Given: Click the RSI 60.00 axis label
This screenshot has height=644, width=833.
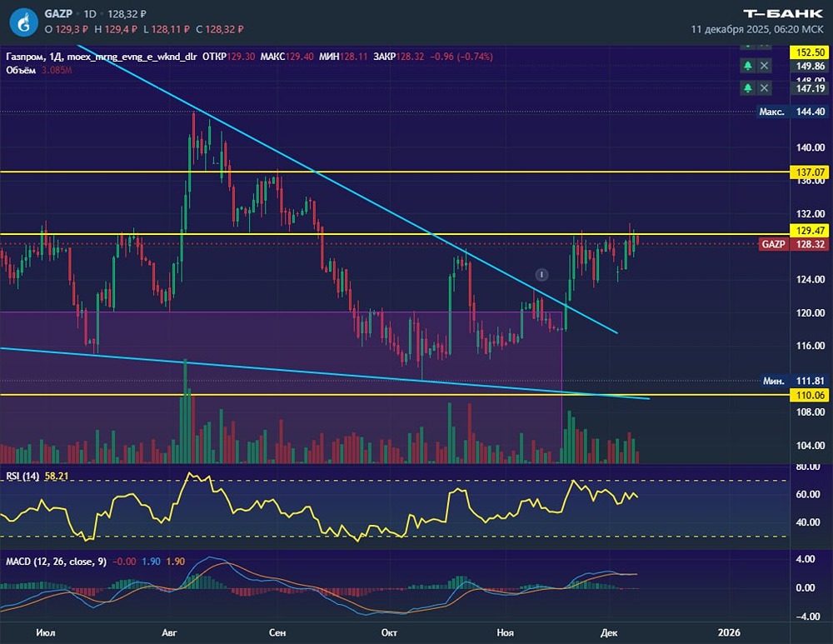Looking at the screenshot, I should tap(807, 494).
